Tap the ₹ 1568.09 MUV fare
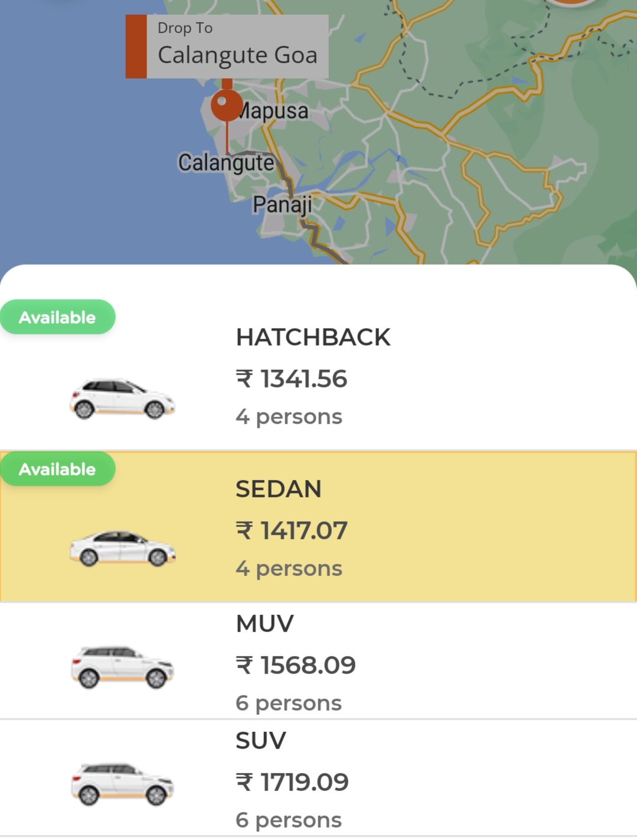This screenshot has width=637, height=840. pyautogui.click(x=296, y=665)
